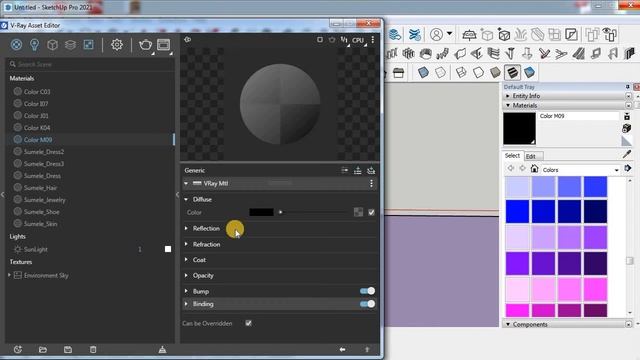Switch to the Edit tab in Materials

(x=533, y=156)
